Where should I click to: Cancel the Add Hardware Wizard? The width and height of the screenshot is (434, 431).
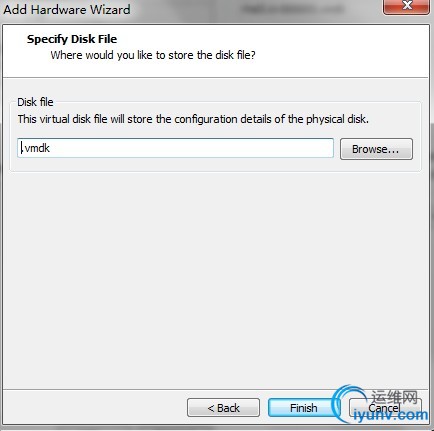tap(385, 408)
